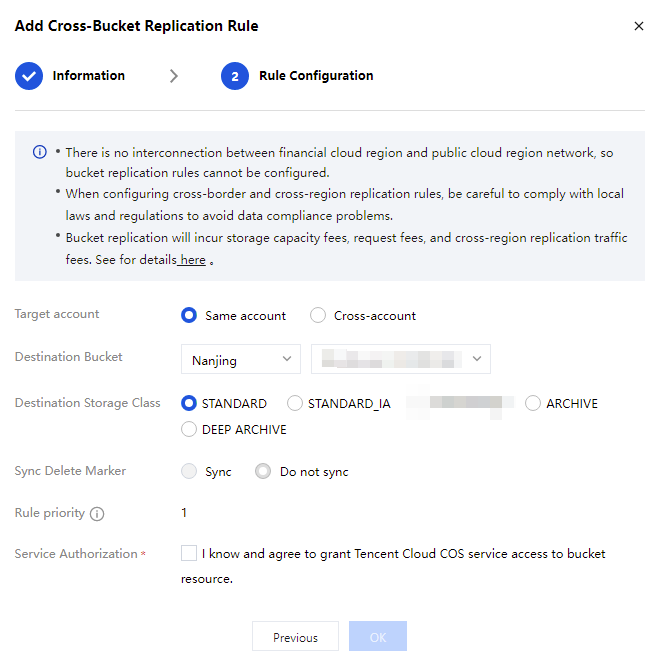662x661 pixels.
Task: Select Same account radio button
Action: [x=188, y=315]
